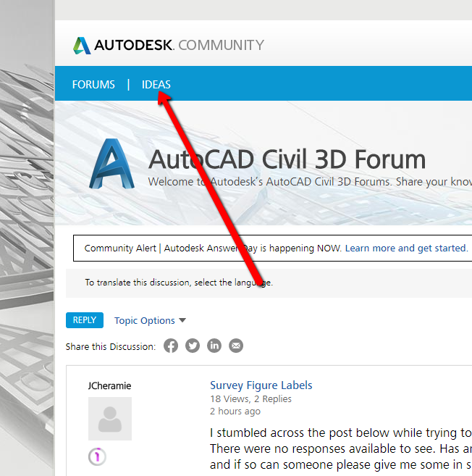Click the '18 Views, 2 Replies' text
Viewport: 472px width, 476px height.
(250, 398)
